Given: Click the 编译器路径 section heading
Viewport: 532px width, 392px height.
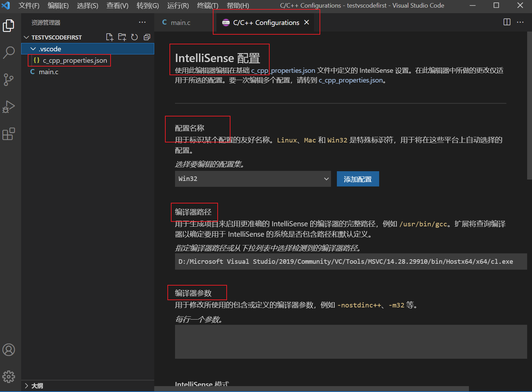Looking at the screenshot, I should pyautogui.click(x=193, y=212).
